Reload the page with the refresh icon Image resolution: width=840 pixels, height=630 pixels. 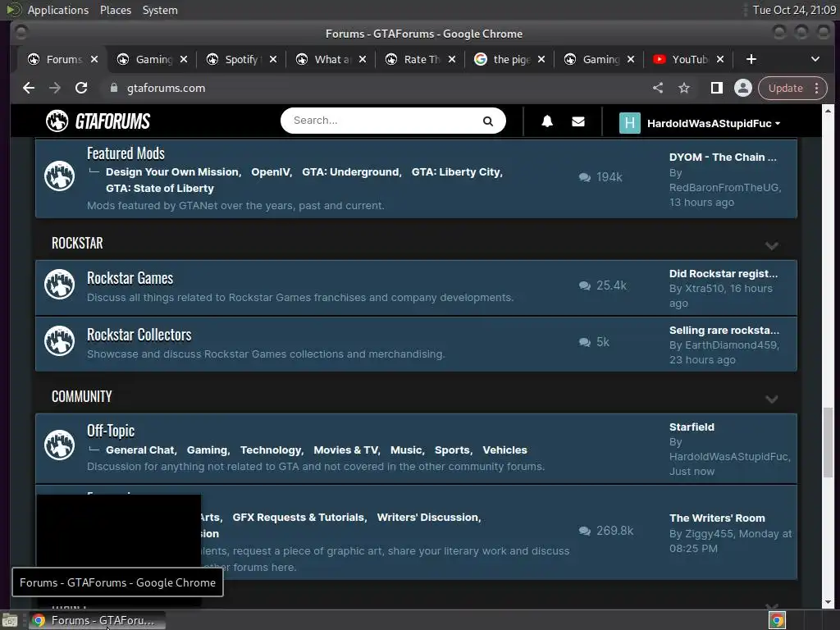click(81, 88)
